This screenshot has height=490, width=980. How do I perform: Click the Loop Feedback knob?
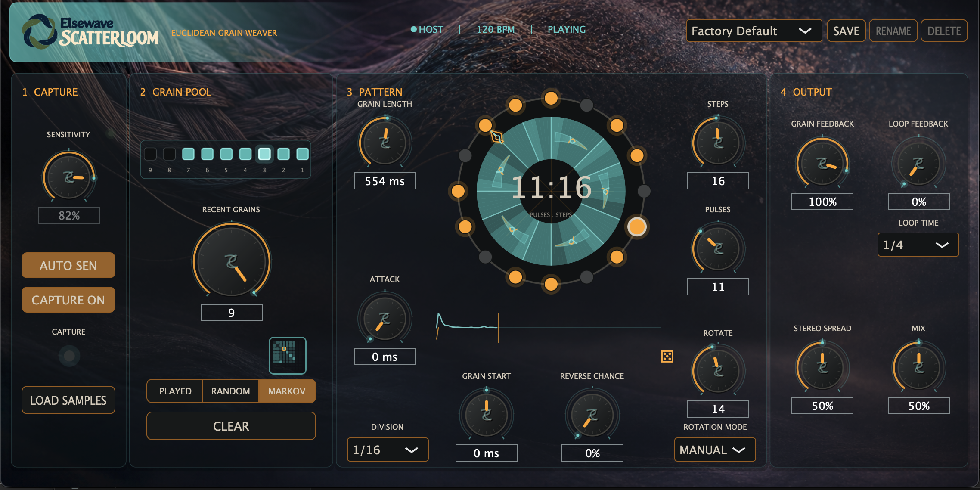point(918,163)
